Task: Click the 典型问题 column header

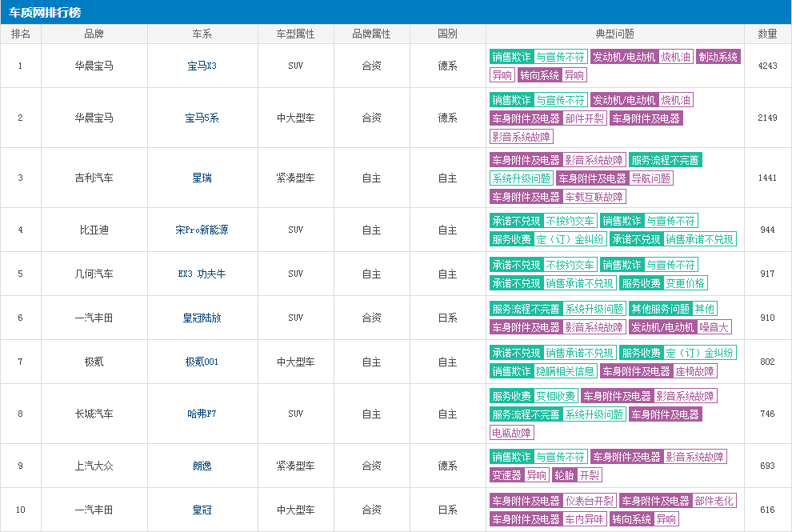Action: coord(614,34)
